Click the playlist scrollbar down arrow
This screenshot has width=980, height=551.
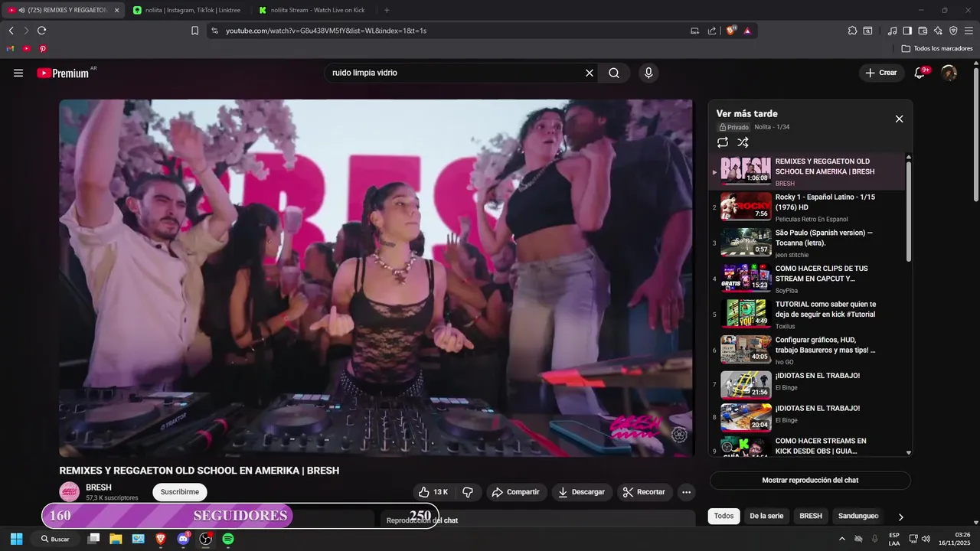(x=909, y=452)
